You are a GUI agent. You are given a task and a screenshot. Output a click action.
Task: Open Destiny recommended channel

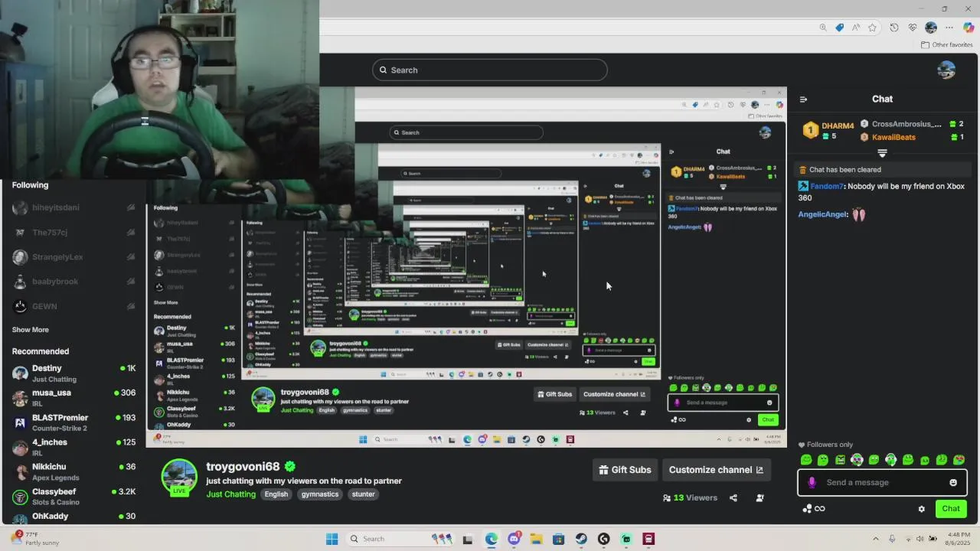pyautogui.click(x=73, y=373)
